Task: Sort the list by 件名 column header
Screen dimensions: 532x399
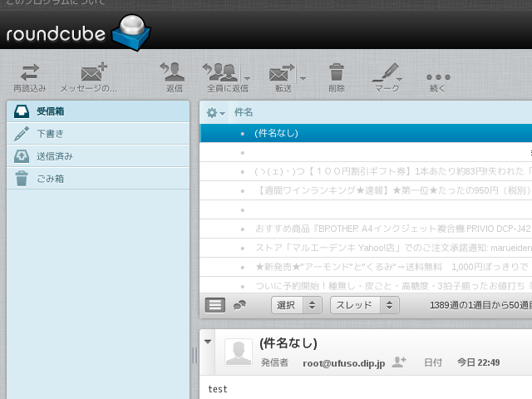Action: [x=244, y=112]
